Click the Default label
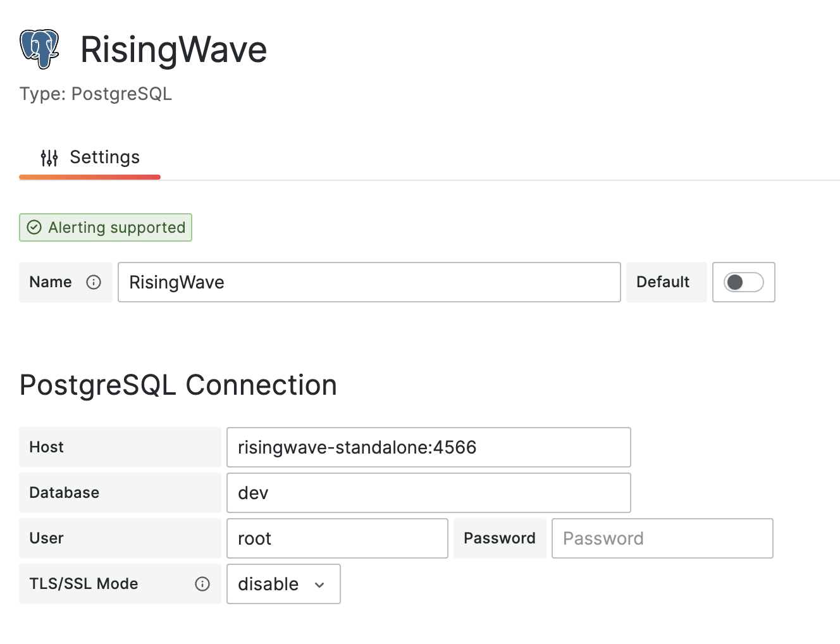 (x=663, y=282)
